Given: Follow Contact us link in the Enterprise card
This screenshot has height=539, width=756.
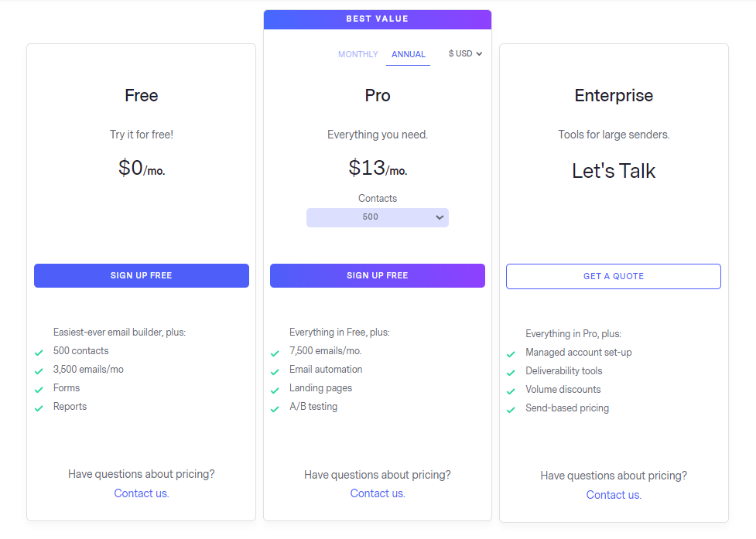Looking at the screenshot, I should click(x=614, y=495).
